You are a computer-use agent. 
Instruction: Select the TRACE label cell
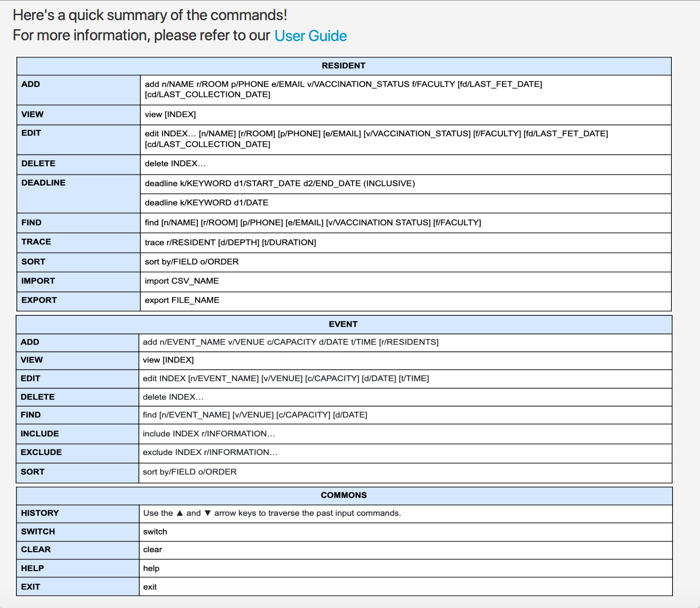pyautogui.click(x=78, y=243)
